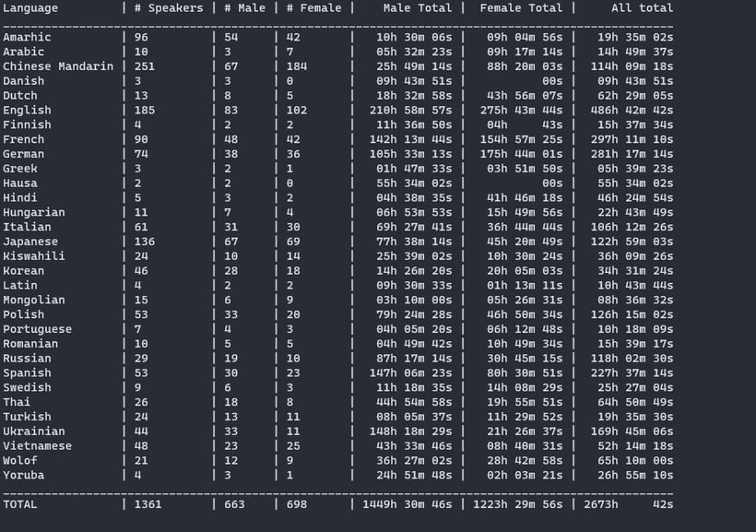Click the 'Male Total' column header
The image size is (756, 532).
418,8
